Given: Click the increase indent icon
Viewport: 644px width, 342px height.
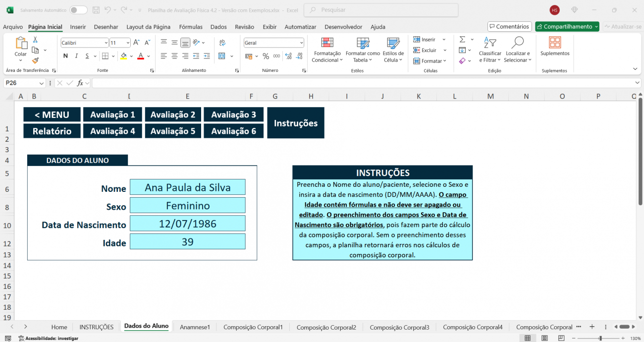Looking at the screenshot, I should pyautogui.click(x=207, y=56).
